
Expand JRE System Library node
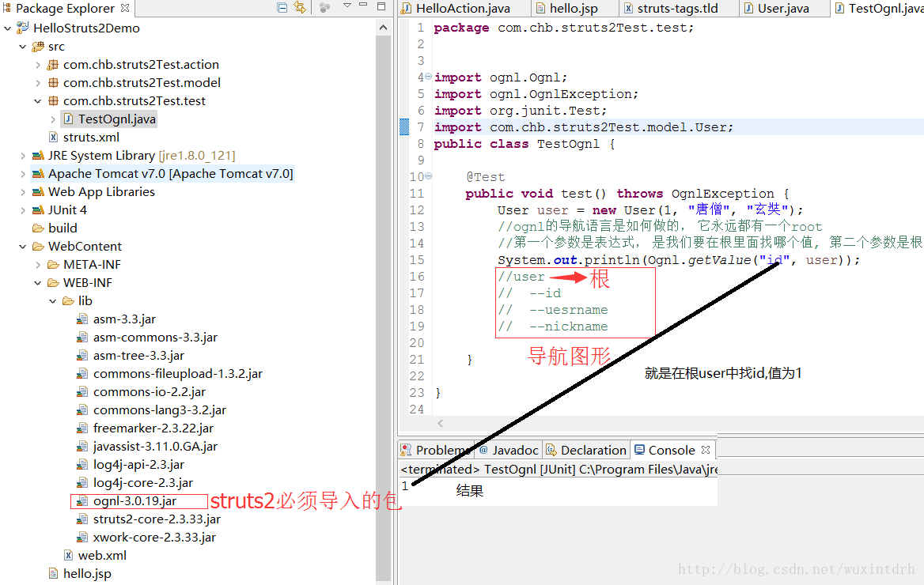(x=22, y=156)
